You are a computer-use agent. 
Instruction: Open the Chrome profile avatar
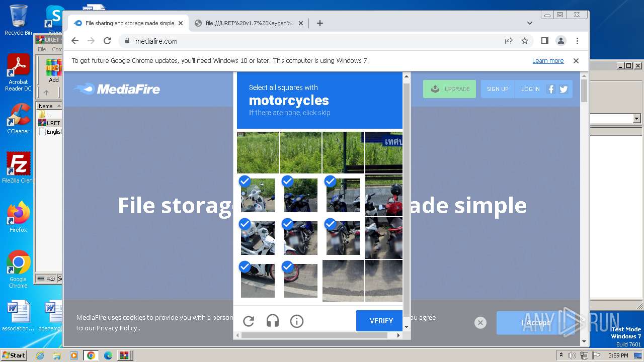[x=560, y=41]
